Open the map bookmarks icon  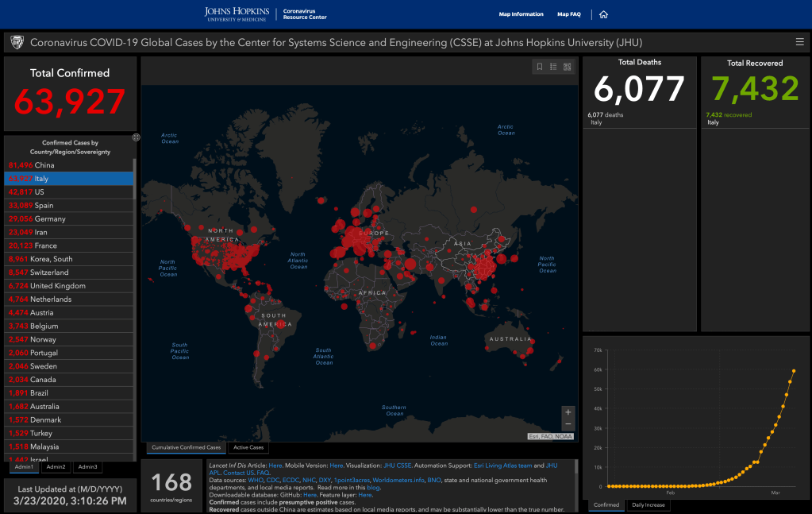(540, 67)
